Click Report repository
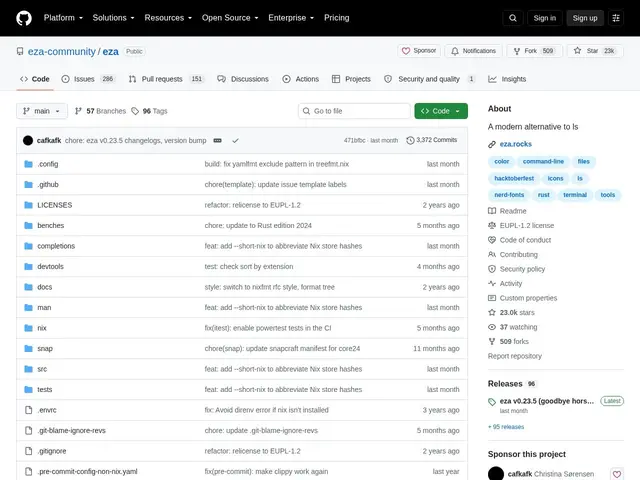 click(x=515, y=356)
